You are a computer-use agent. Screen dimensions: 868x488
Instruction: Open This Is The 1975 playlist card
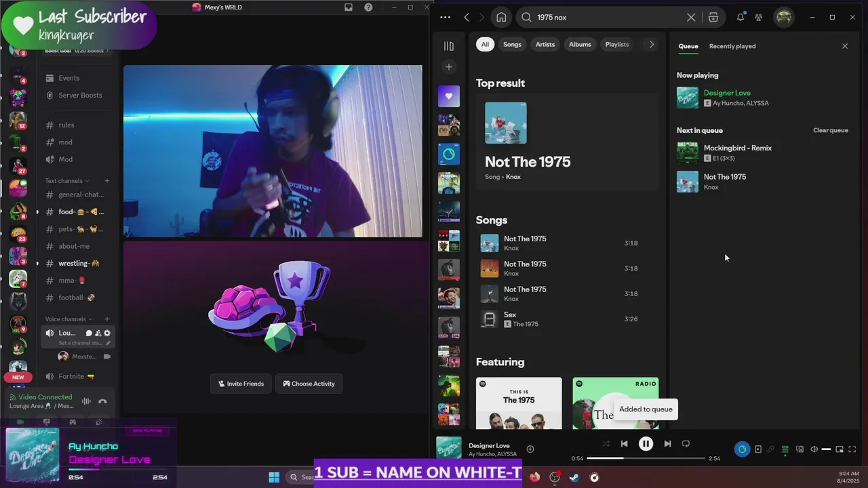pos(519,403)
